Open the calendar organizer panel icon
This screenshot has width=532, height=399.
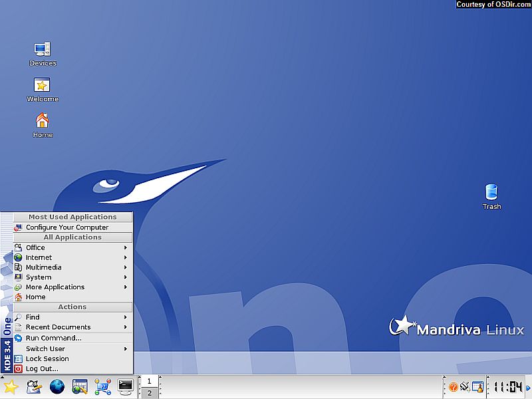click(x=80, y=387)
